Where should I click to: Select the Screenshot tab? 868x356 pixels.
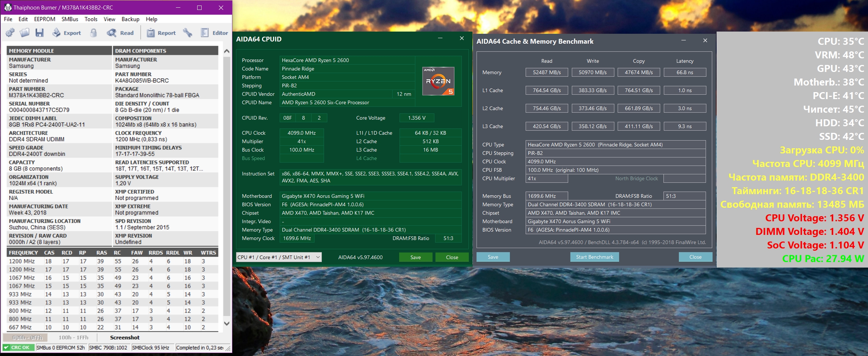pos(125,338)
